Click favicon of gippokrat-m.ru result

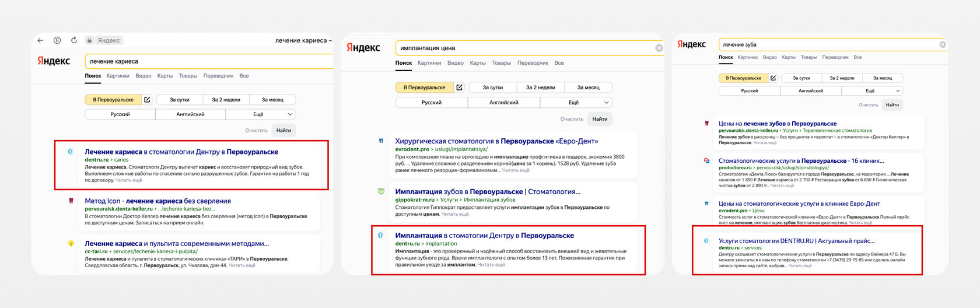pos(381,191)
